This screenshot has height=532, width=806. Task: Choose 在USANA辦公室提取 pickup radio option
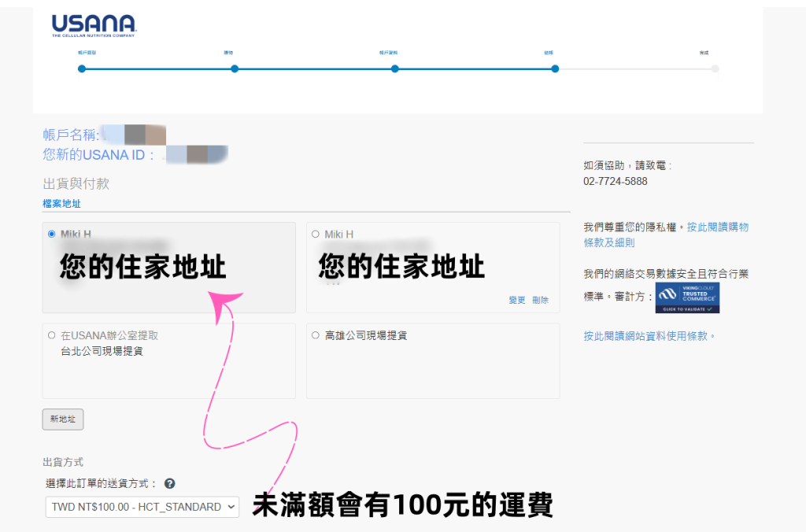(x=52, y=335)
